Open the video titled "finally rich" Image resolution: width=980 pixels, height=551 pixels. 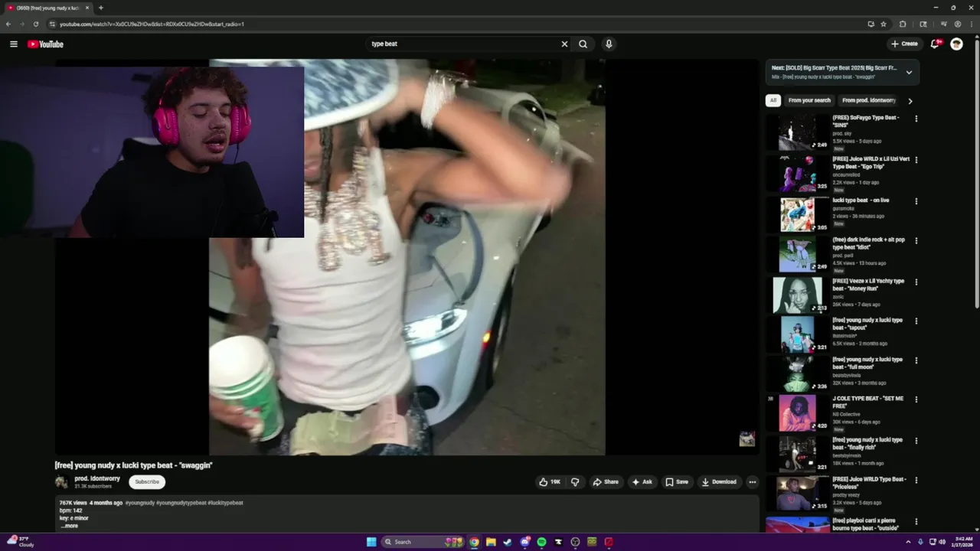coord(867,443)
